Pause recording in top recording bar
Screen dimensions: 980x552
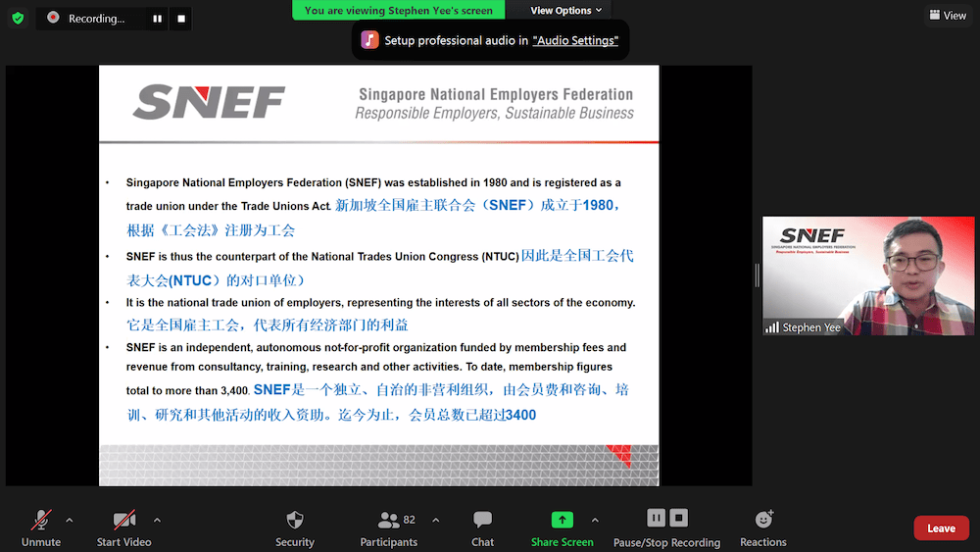tap(157, 19)
